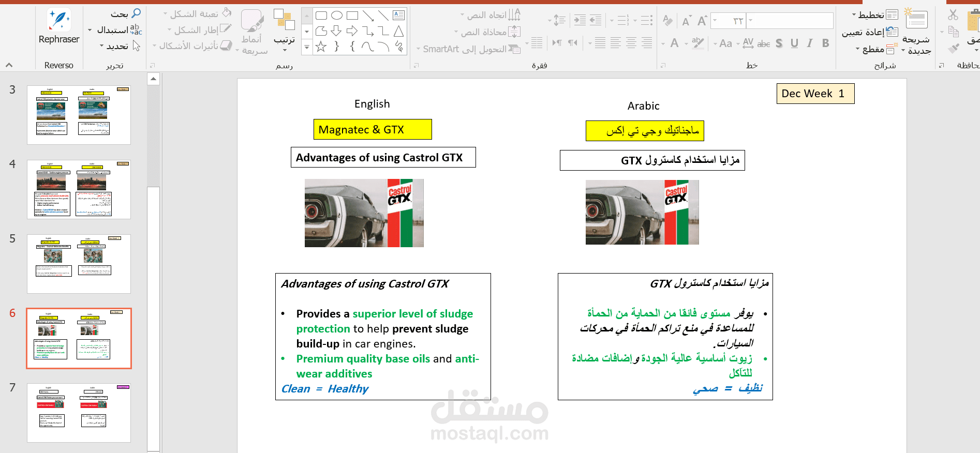Open Quick Styles (أنماط سريعة) gallery

pos(253,31)
